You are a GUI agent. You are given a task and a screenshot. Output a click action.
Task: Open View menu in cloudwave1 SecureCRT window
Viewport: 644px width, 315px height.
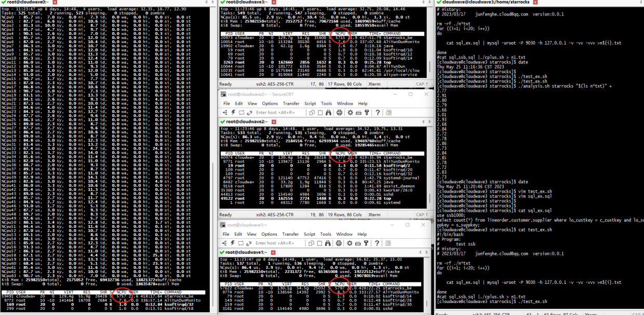[251, 234]
